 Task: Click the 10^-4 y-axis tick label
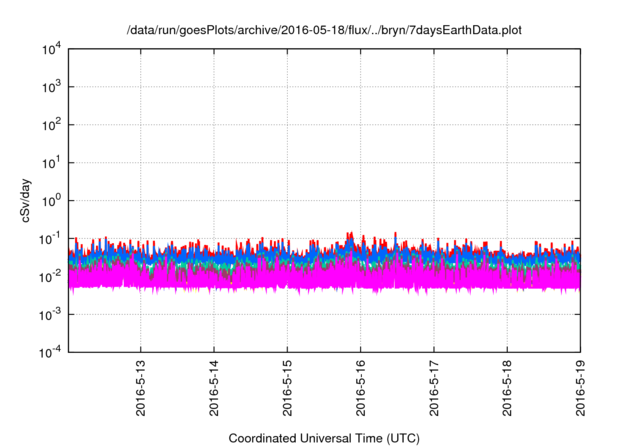pyautogui.click(x=48, y=351)
